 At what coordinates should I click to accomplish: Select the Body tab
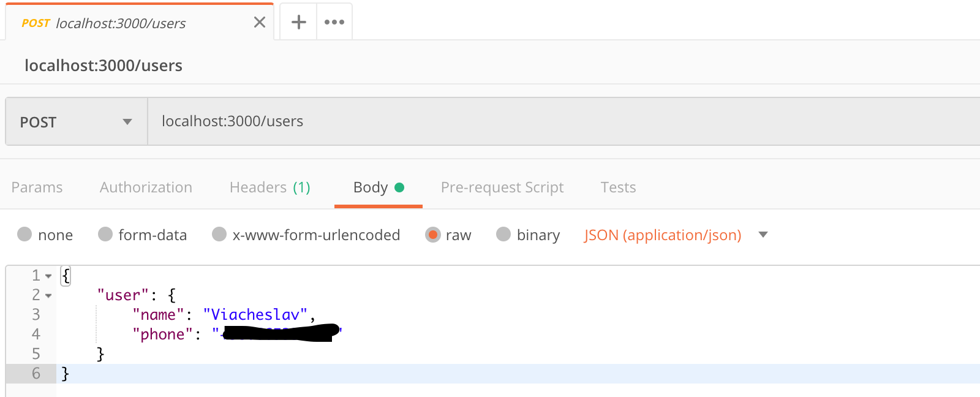[379, 187]
